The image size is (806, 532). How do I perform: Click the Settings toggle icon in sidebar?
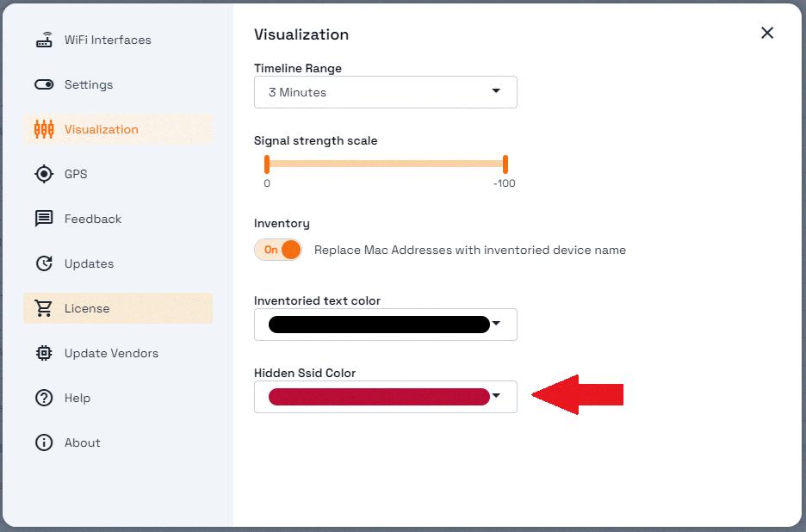pos(44,84)
